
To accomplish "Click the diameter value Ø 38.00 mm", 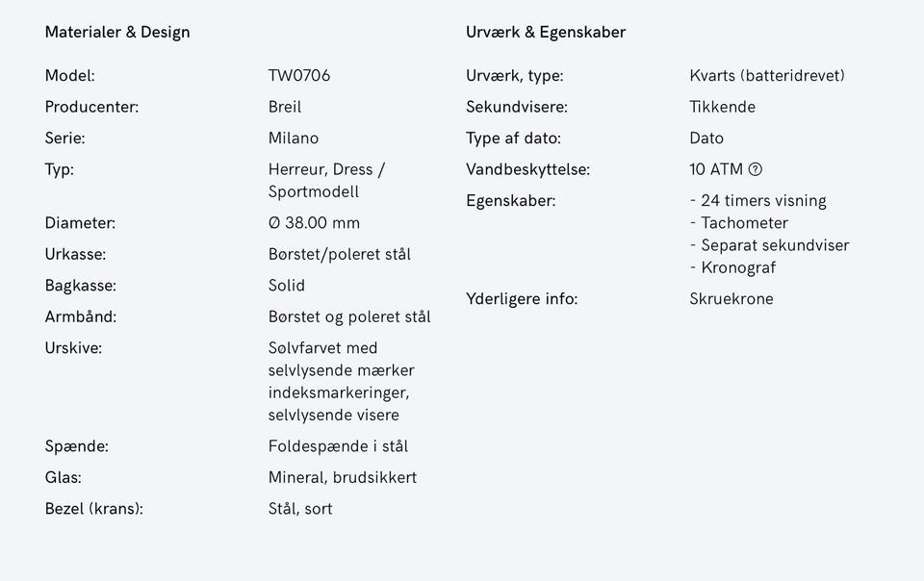I will click(314, 223).
